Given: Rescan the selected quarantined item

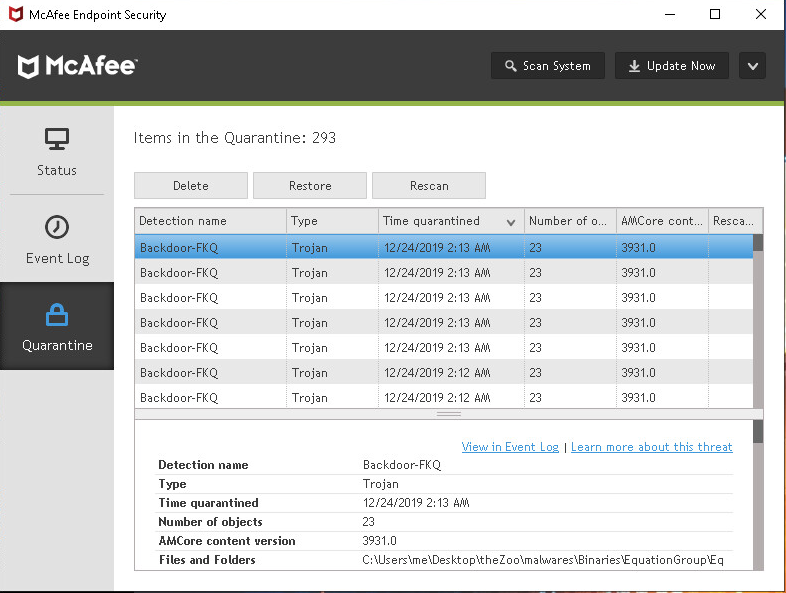Looking at the screenshot, I should (x=429, y=185).
